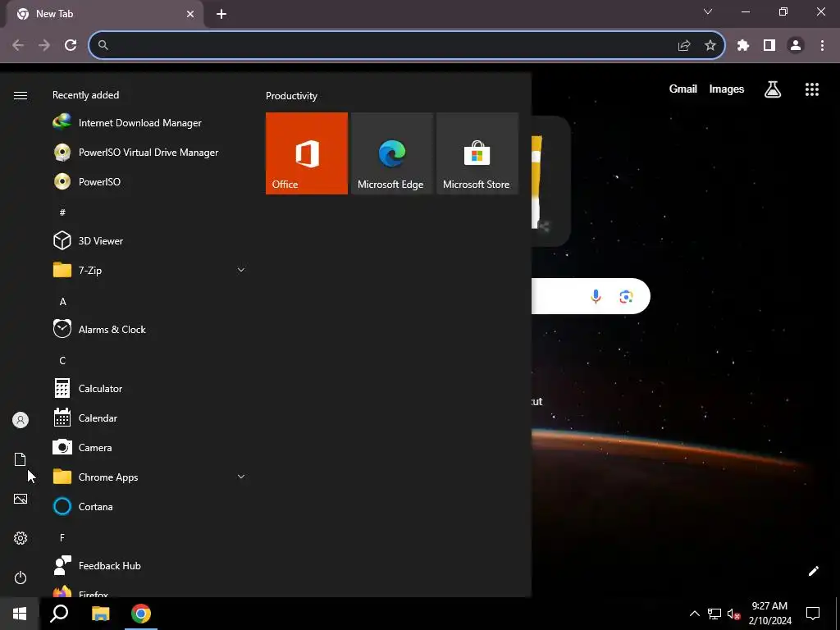Image resolution: width=840 pixels, height=630 pixels.
Task: Click the Chrome taskbar icon
Action: (141, 614)
